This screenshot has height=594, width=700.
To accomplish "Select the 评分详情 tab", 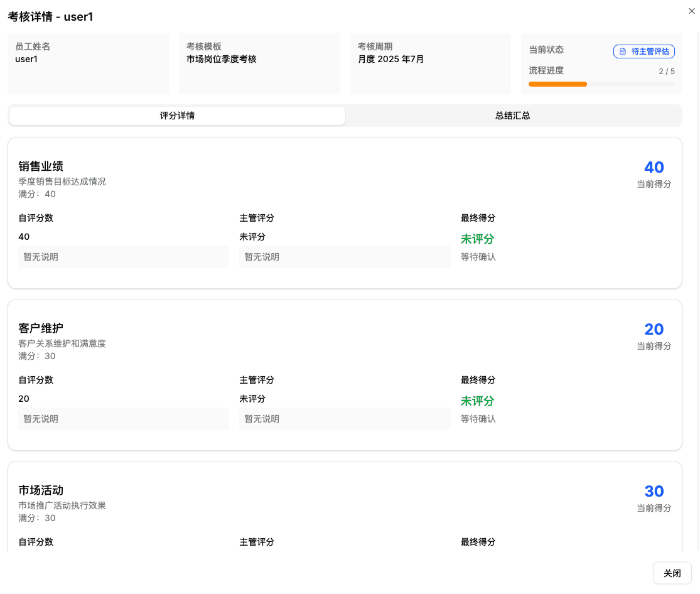I will click(x=176, y=116).
